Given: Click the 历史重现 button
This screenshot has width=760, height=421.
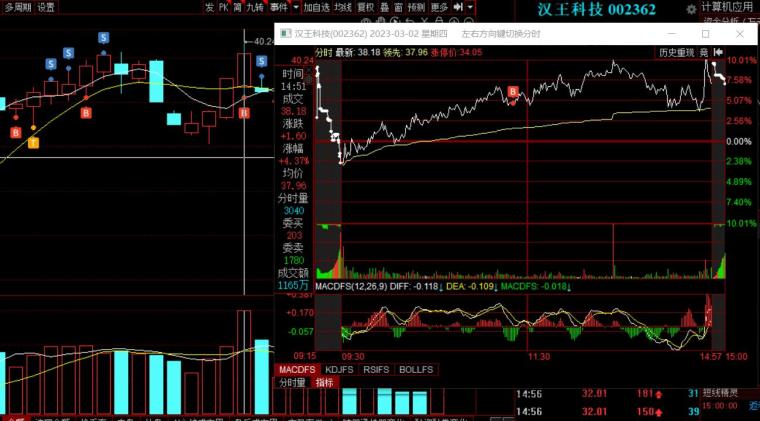Looking at the screenshot, I should coord(675,52).
